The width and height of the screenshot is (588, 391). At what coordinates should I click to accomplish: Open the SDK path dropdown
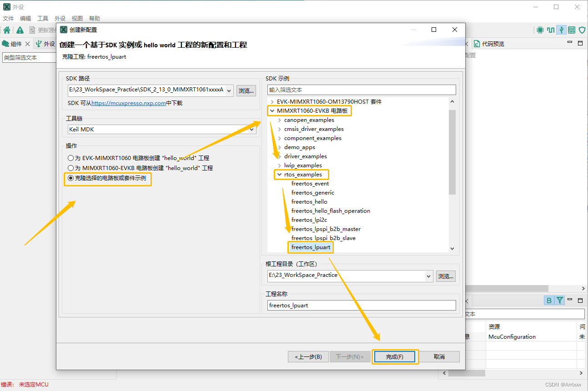(x=229, y=90)
